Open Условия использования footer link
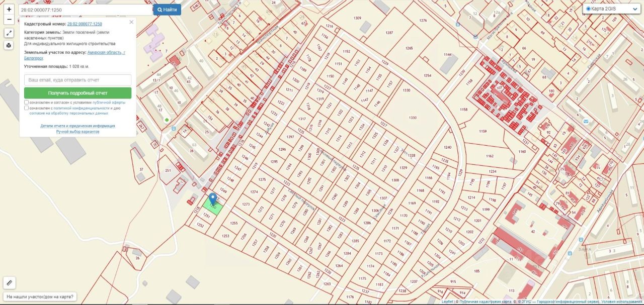644x305 pixels. (x=622, y=302)
